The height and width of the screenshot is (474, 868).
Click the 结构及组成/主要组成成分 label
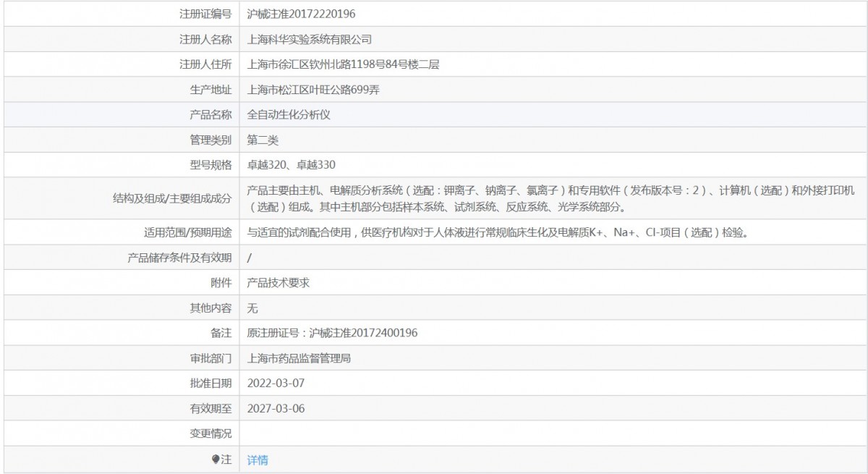pos(172,198)
